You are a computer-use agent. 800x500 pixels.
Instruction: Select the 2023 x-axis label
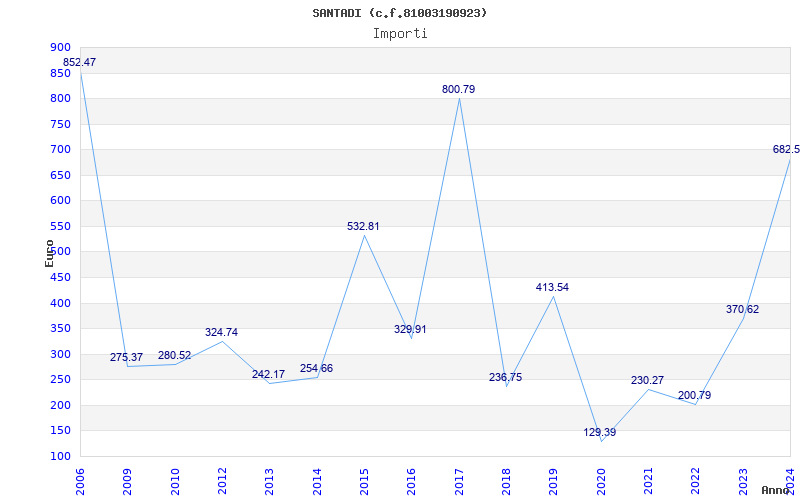coord(743,482)
